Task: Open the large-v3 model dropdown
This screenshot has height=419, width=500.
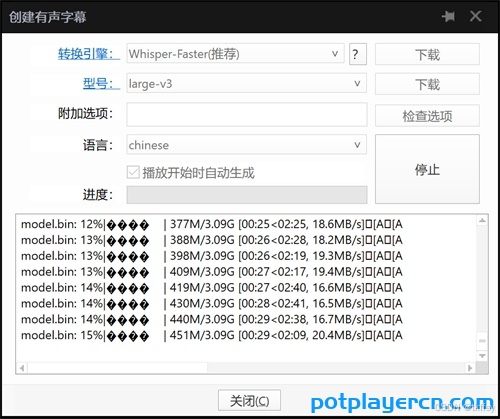Action: (247, 83)
